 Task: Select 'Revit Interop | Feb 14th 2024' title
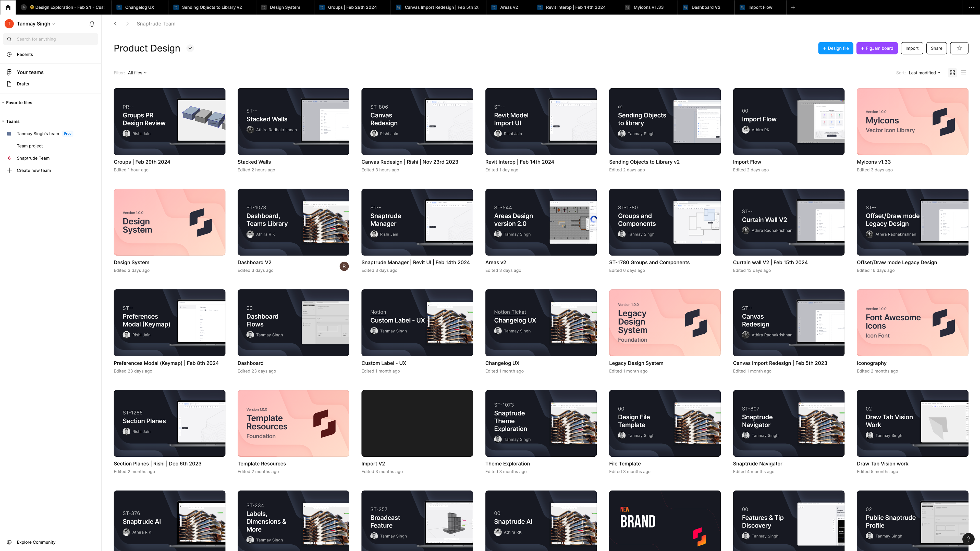520,162
